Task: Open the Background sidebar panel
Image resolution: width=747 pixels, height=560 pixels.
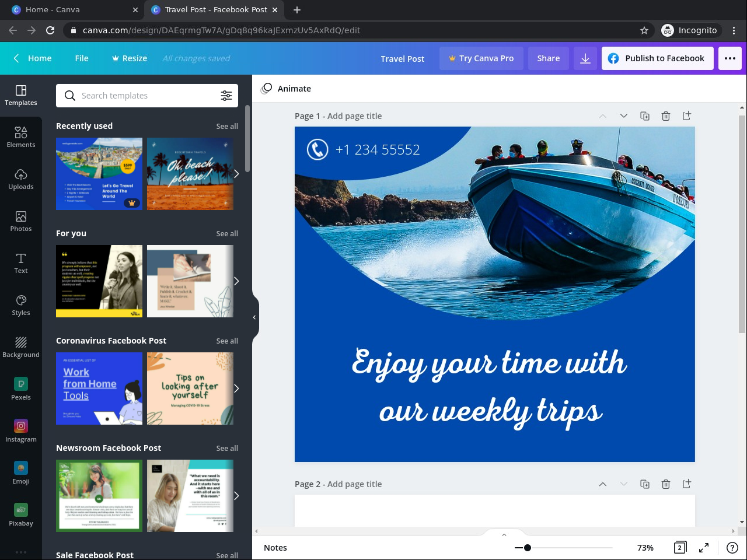Action: pyautogui.click(x=21, y=348)
